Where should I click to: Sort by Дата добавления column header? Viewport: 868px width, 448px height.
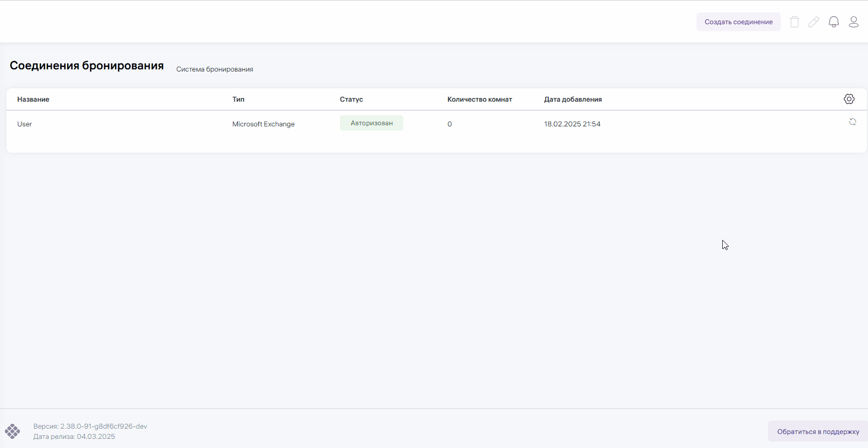click(x=573, y=99)
